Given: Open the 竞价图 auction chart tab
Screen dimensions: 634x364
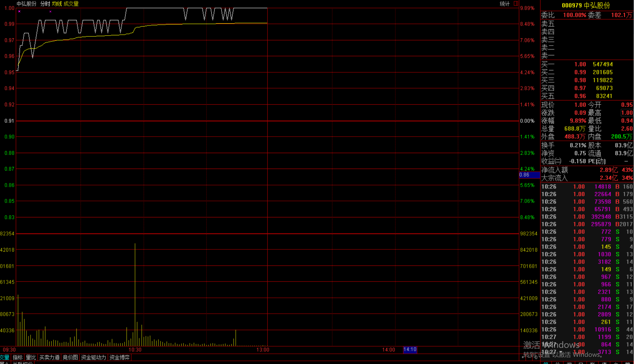Looking at the screenshot, I should point(70,357).
